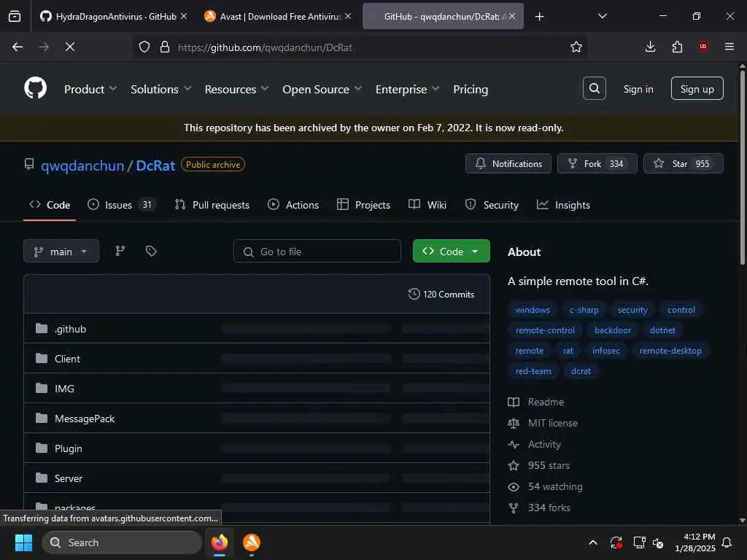Click the browser address bar

coord(360,47)
